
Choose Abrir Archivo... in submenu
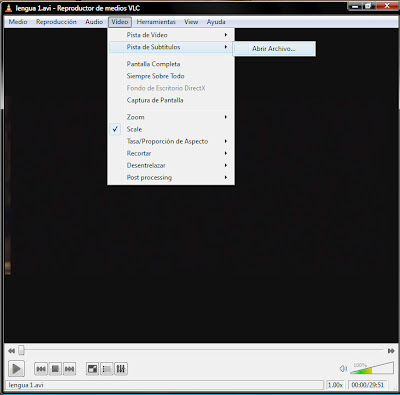tap(274, 49)
